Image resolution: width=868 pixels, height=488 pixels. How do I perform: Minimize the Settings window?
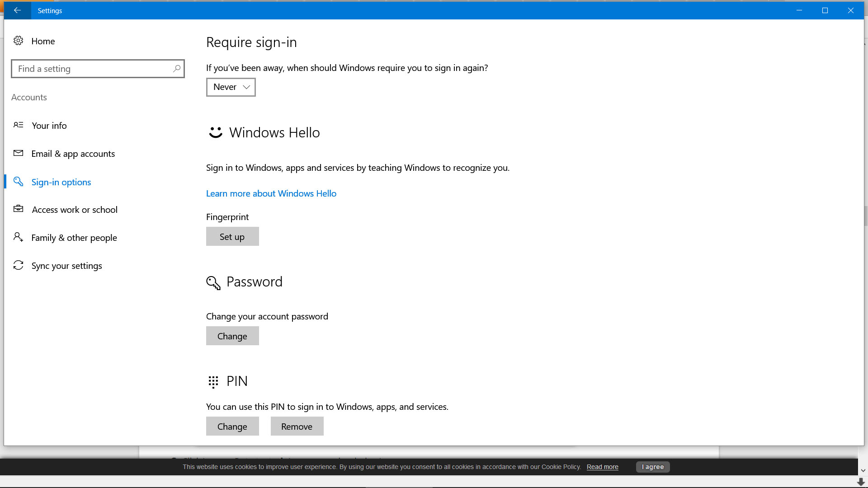point(799,10)
